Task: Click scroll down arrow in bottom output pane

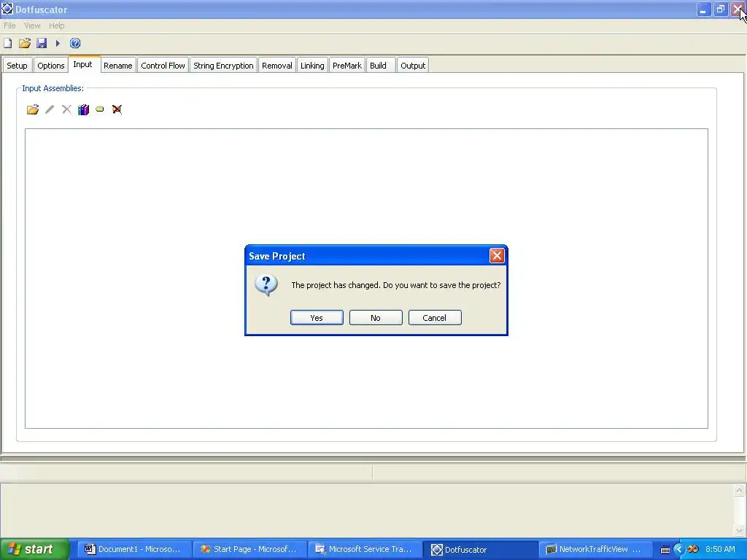Action: click(740, 530)
